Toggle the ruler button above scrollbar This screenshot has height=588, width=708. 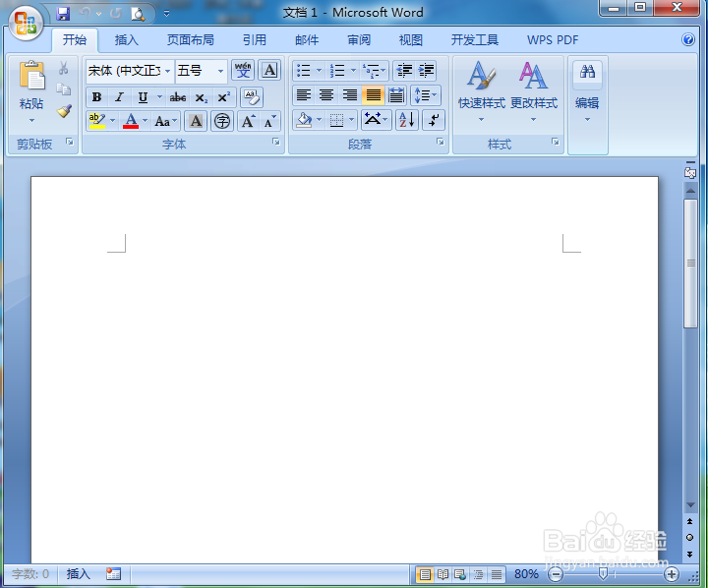(x=690, y=172)
